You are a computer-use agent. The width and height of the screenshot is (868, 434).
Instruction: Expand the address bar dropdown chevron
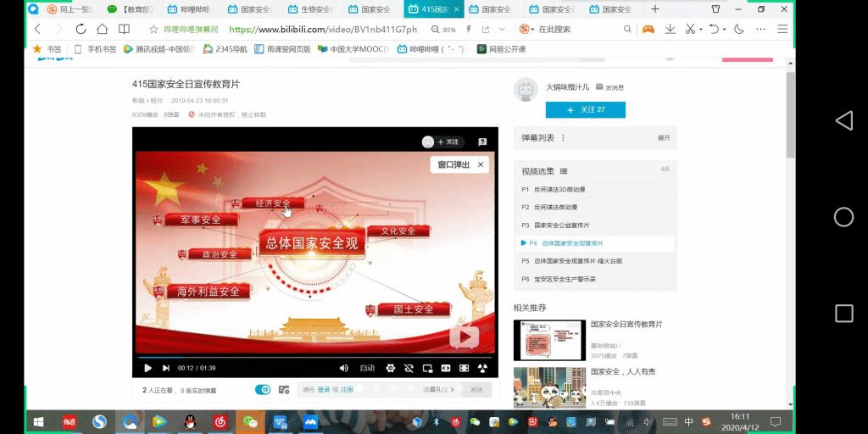[x=502, y=30]
